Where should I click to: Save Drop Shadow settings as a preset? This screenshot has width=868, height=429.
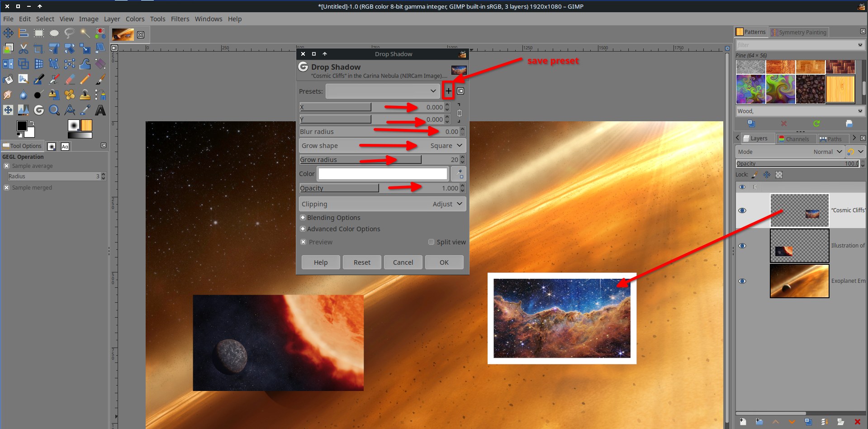coord(448,91)
